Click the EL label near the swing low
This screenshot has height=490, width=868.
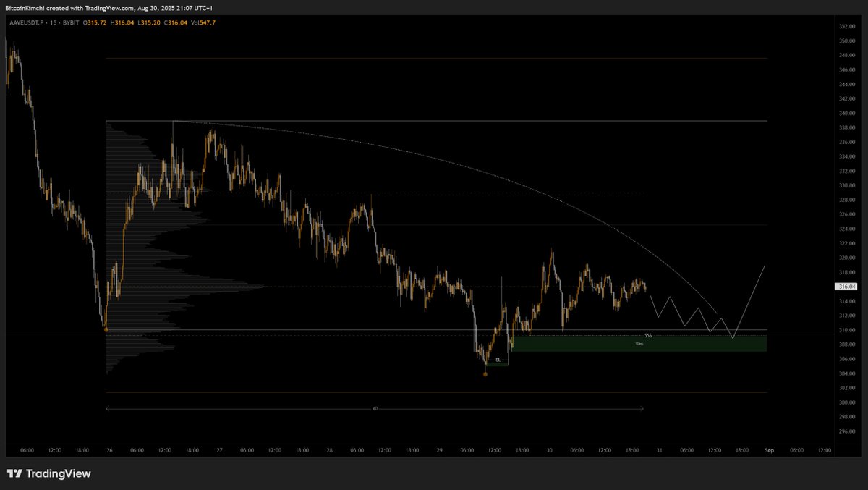(498, 359)
